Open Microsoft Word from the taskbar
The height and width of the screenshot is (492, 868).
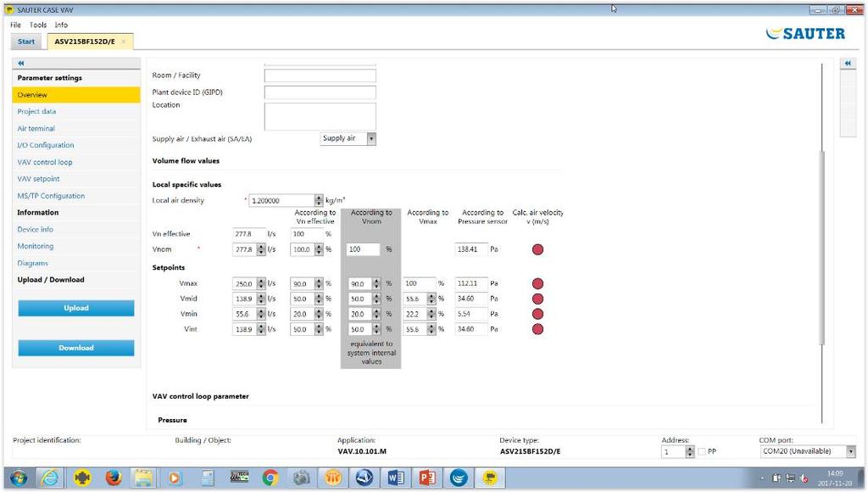click(396, 478)
